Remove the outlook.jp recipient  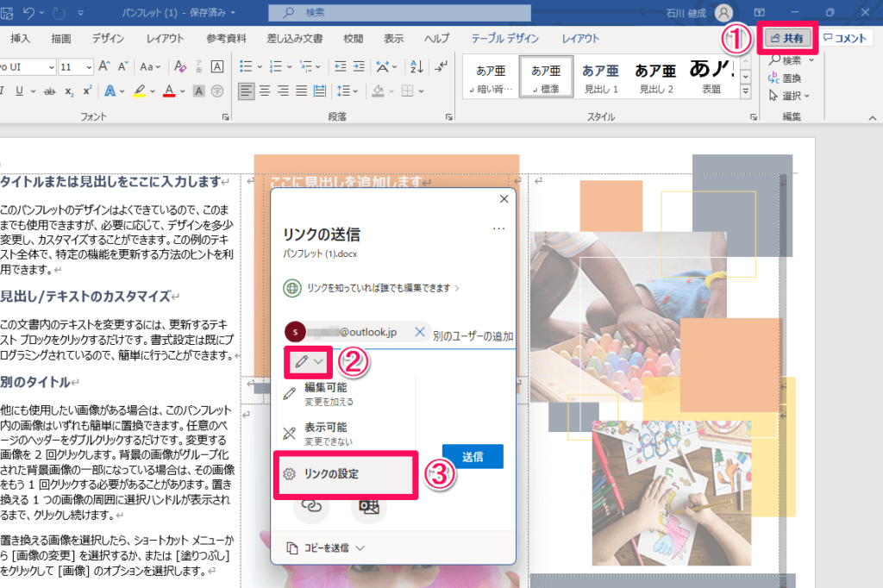[x=420, y=332]
